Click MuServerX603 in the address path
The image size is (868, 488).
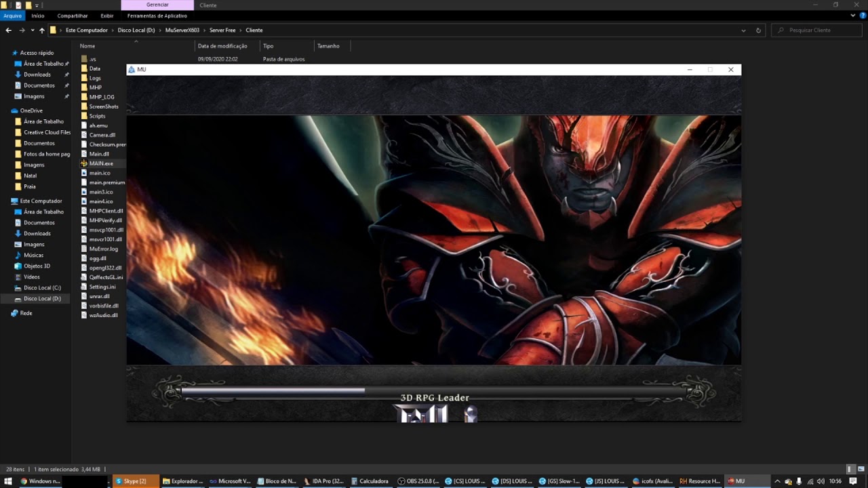(182, 30)
